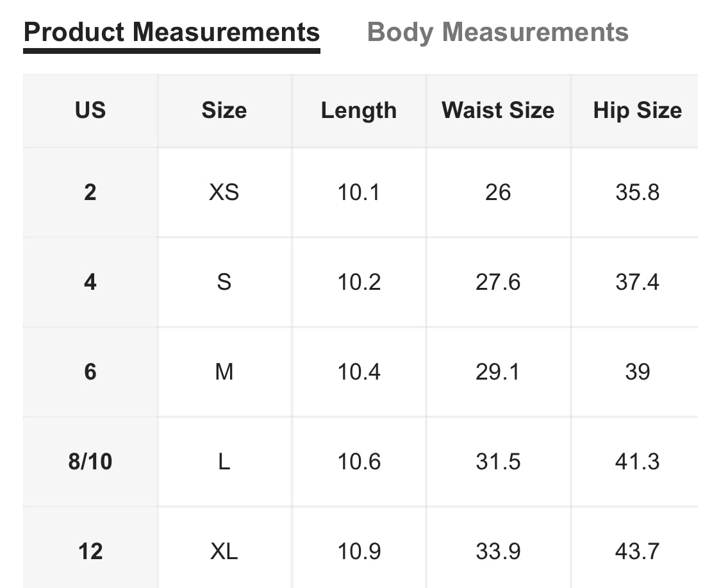Image resolution: width=721 pixels, height=588 pixels.
Task: Select the M size cell
Action: (x=224, y=372)
